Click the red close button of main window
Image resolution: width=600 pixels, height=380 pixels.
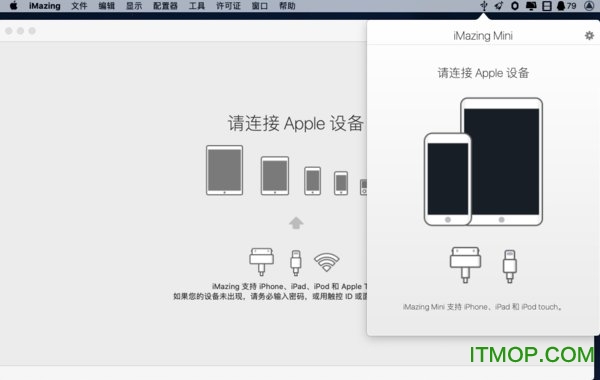coord(9,31)
